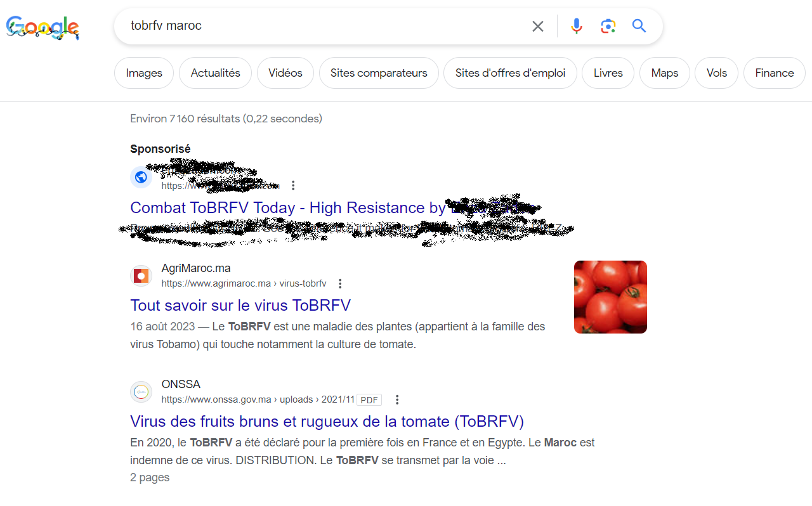Click the sponsored result globe favicon
The image size is (812, 506).
(x=141, y=178)
